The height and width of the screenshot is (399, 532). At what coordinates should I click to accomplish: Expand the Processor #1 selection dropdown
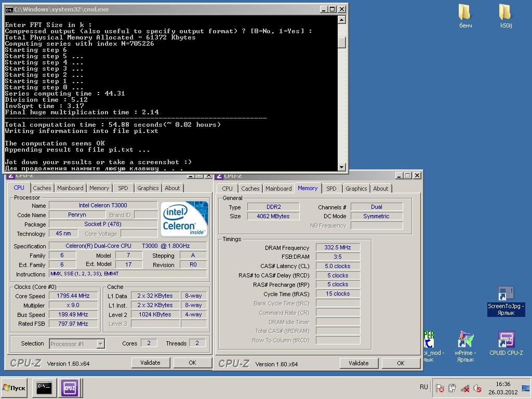point(100,344)
